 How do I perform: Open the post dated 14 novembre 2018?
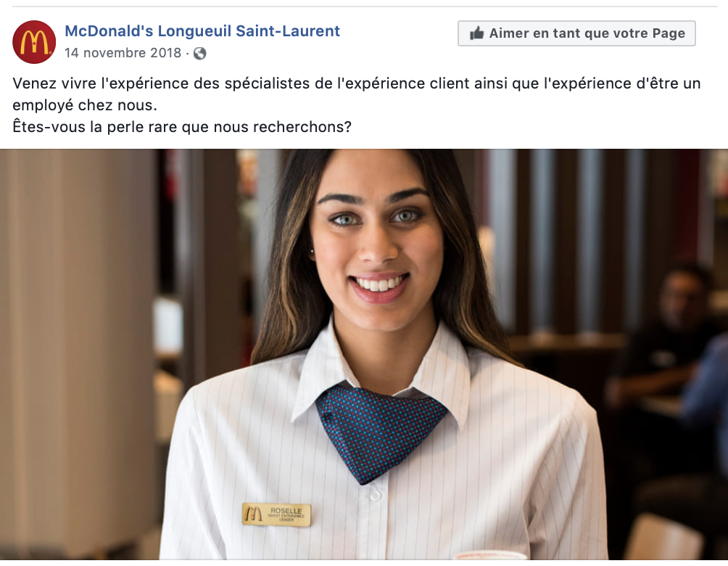(x=123, y=53)
